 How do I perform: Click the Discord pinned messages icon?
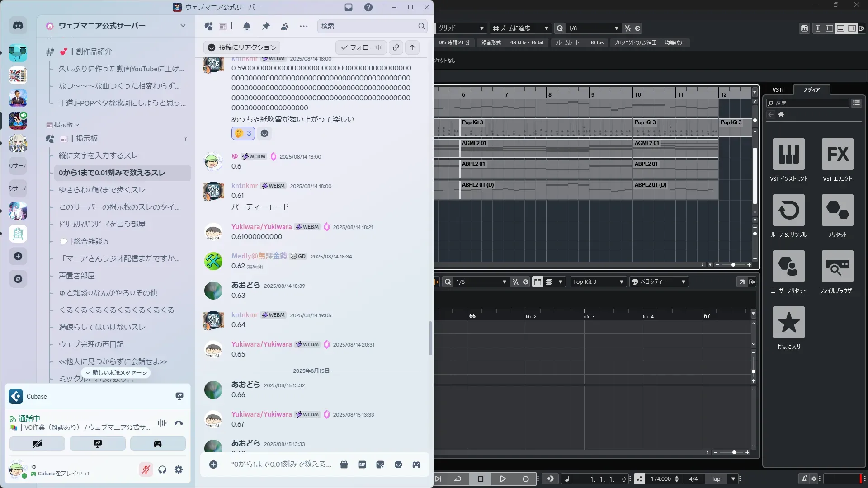pyautogui.click(x=266, y=26)
